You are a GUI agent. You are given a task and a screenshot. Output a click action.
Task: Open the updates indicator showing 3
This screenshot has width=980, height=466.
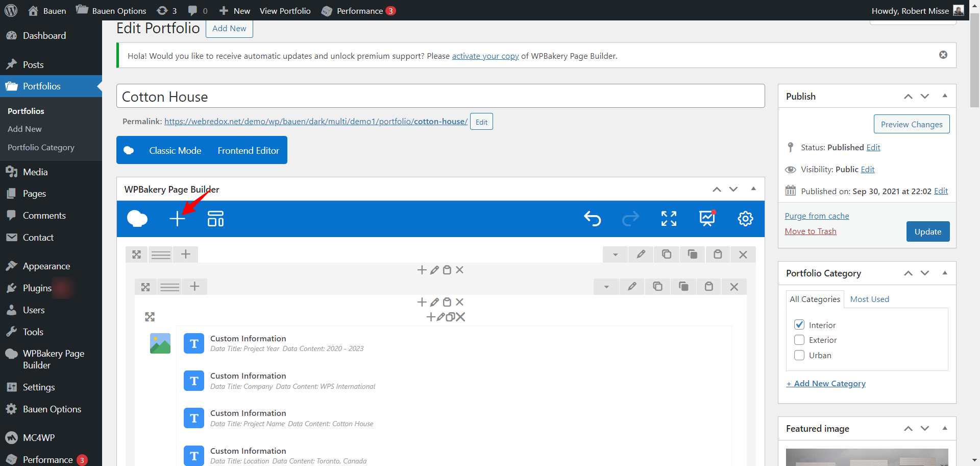166,11
